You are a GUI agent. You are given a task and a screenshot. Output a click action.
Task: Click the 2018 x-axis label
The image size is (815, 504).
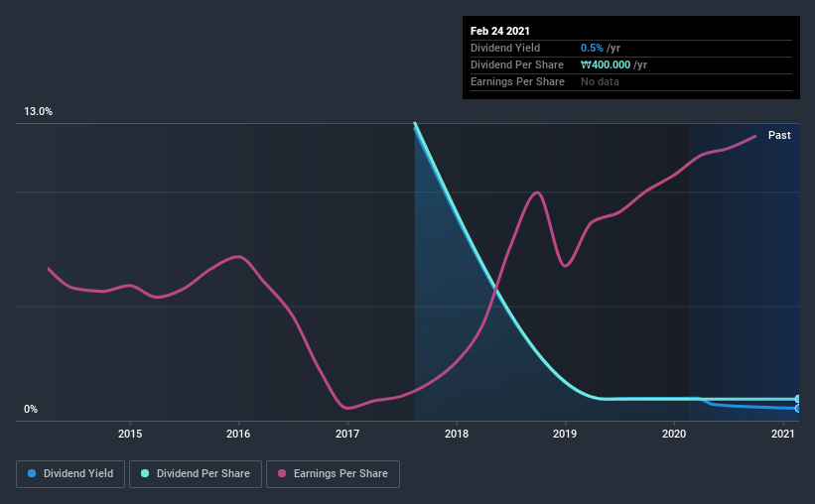(457, 434)
